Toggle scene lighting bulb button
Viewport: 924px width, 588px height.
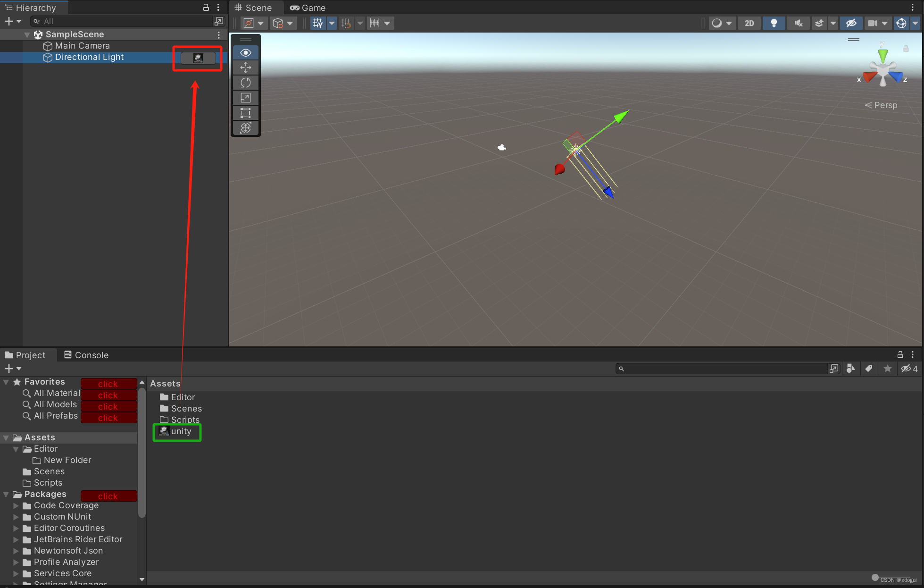[x=774, y=23]
